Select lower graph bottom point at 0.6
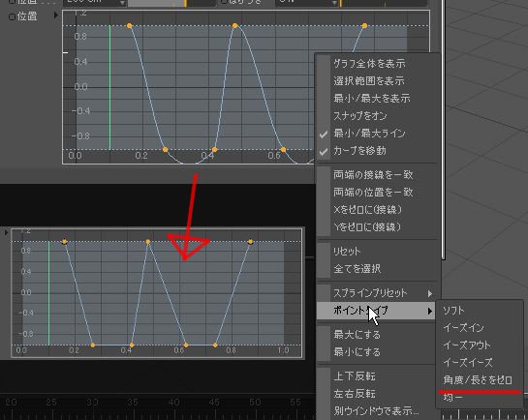The width and height of the screenshot is (528, 420). tap(186, 345)
